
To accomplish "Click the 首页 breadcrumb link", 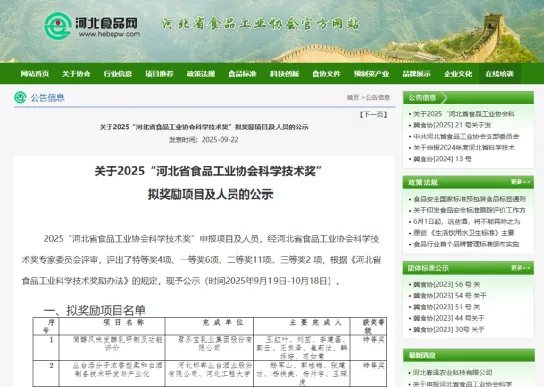I will point(353,98).
